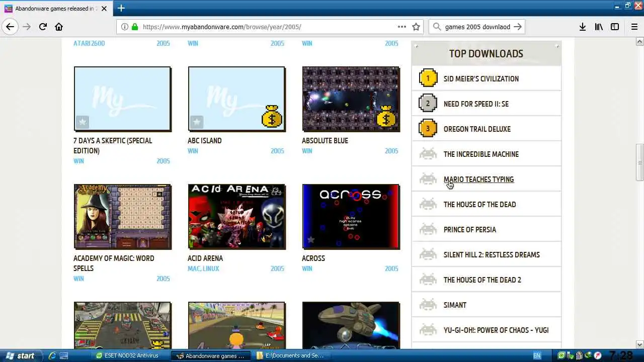
Task: Click the star icon on ABC Island thumbnail
Action: click(197, 122)
